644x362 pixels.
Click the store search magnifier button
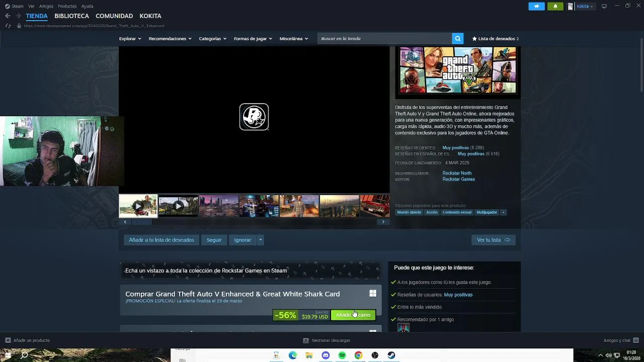coord(457,39)
